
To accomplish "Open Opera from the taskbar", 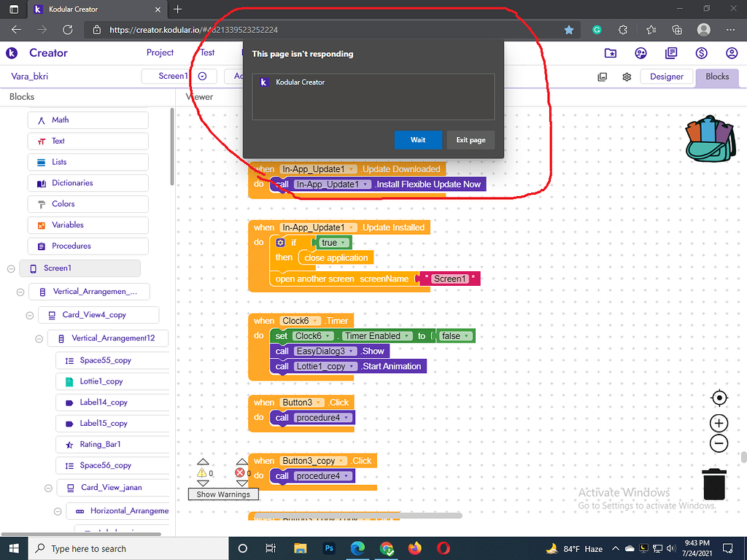I will (x=444, y=548).
